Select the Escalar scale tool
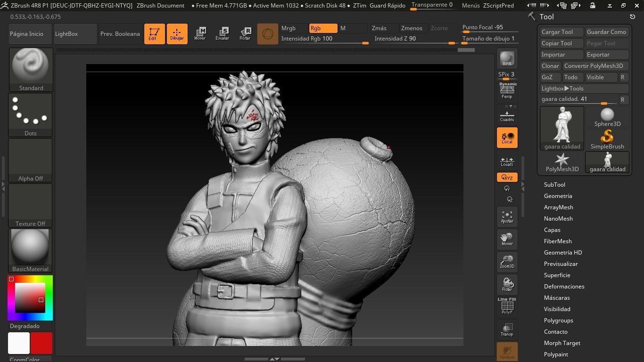 [x=223, y=34]
